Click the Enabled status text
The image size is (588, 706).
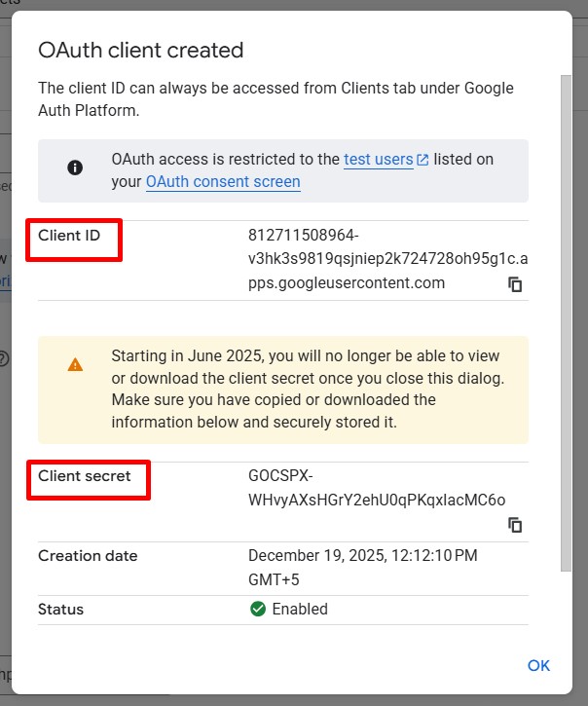[300, 610]
